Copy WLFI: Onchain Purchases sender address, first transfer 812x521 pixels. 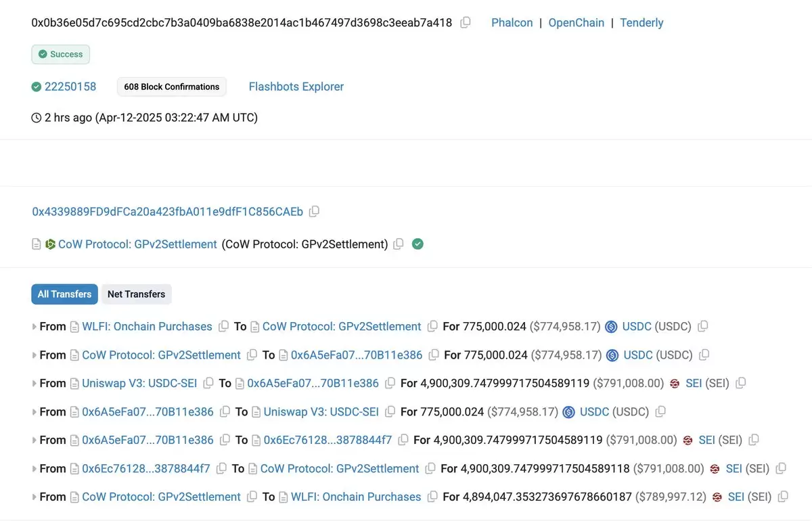point(223,326)
